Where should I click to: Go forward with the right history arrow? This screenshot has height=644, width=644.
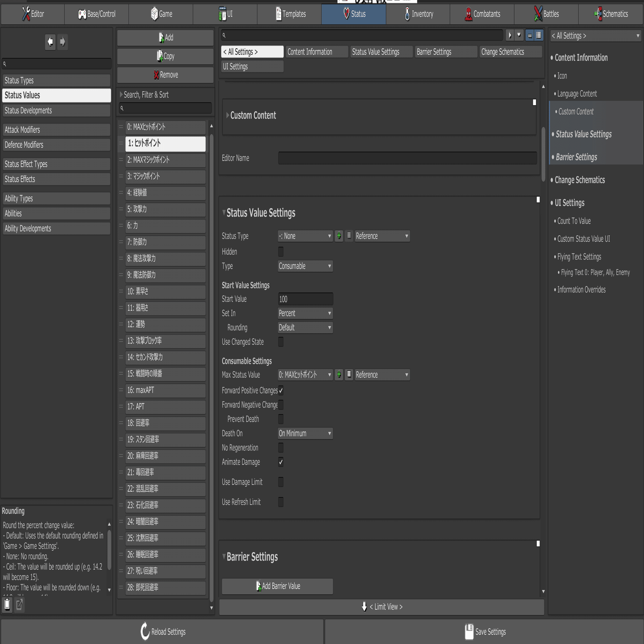pos(63,42)
